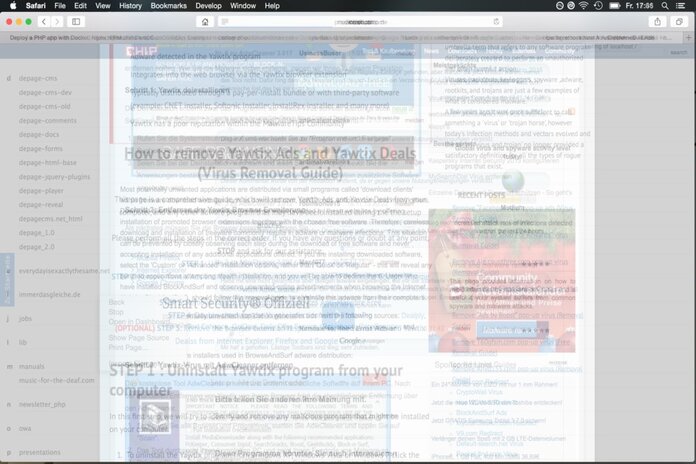Go forward with Safari's forward arrow
This screenshot has width=696, height=464.
pos(57,21)
